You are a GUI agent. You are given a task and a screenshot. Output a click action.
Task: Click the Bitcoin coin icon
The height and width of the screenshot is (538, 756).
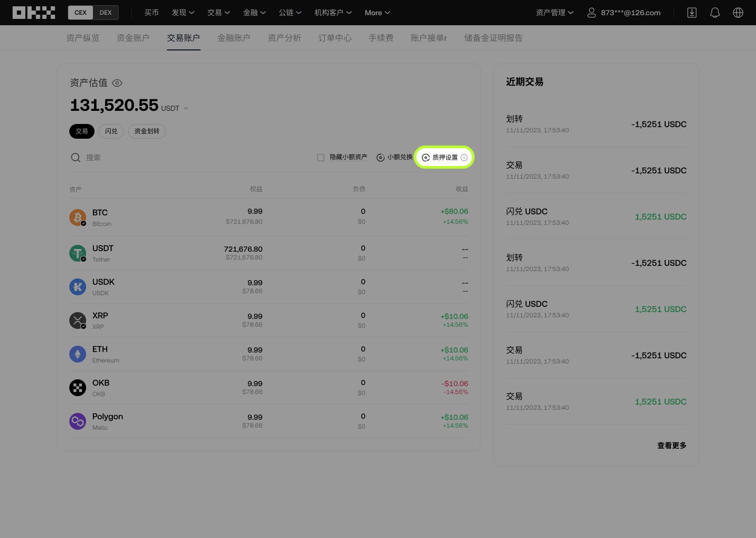point(78,218)
